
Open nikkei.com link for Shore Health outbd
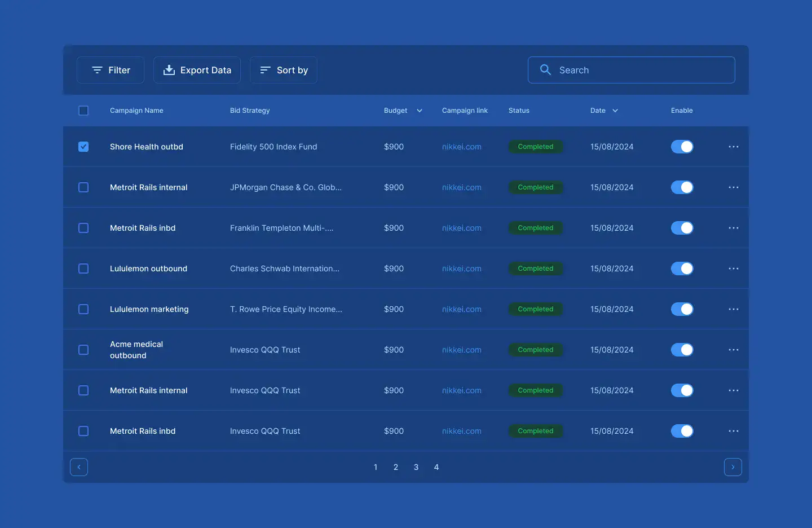click(x=462, y=147)
